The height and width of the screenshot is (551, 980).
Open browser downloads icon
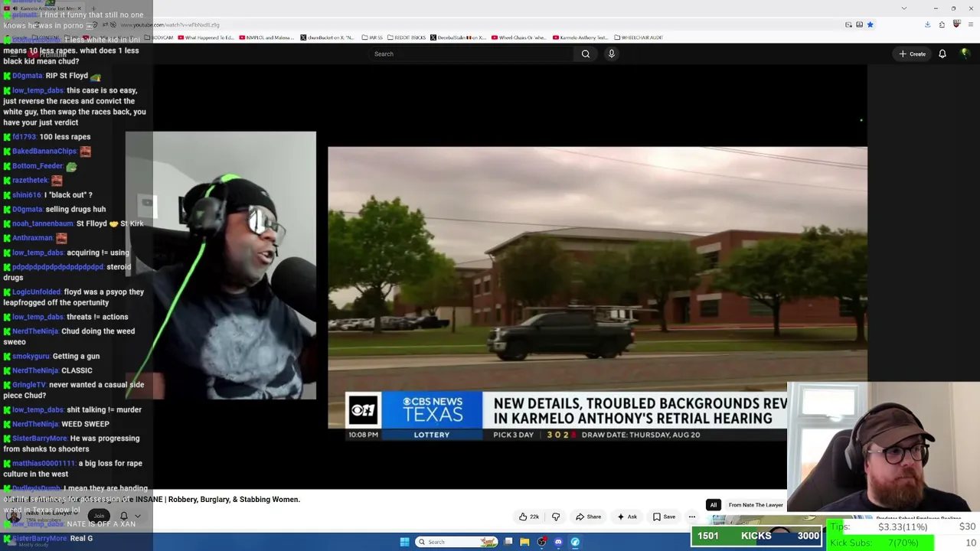tap(927, 24)
